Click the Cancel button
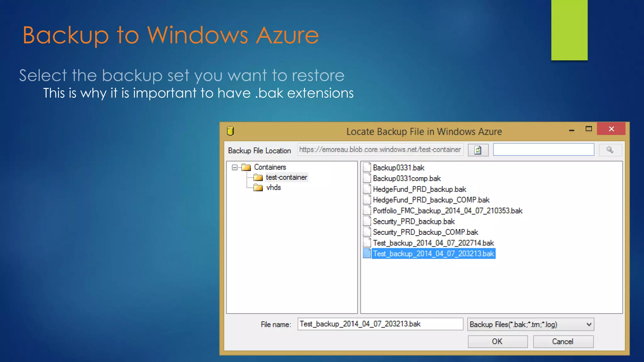This screenshot has height=362, width=644. pyautogui.click(x=563, y=342)
